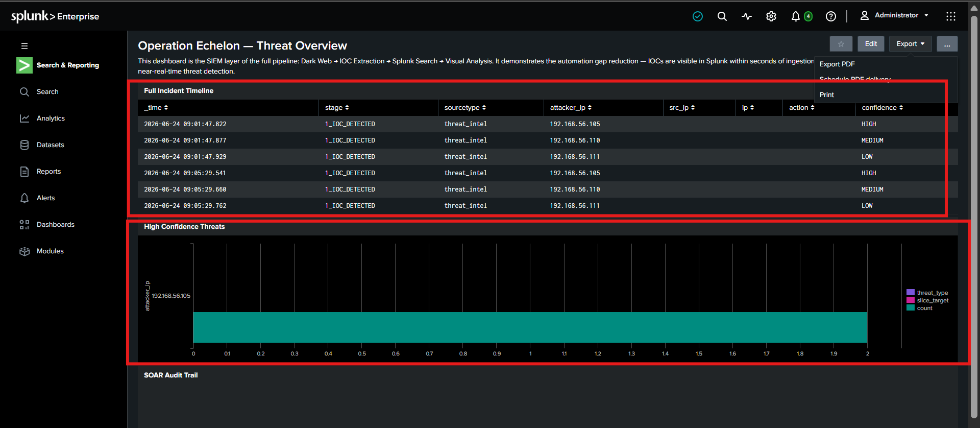Open the global search magnifier icon
Viewport: 980px width, 428px height.
(722, 16)
